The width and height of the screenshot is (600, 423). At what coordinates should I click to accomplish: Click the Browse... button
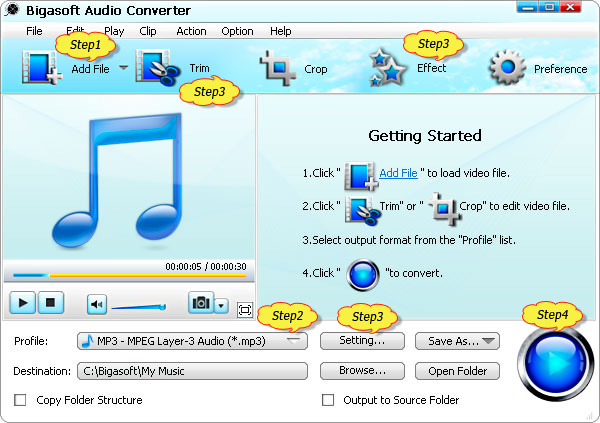362,371
